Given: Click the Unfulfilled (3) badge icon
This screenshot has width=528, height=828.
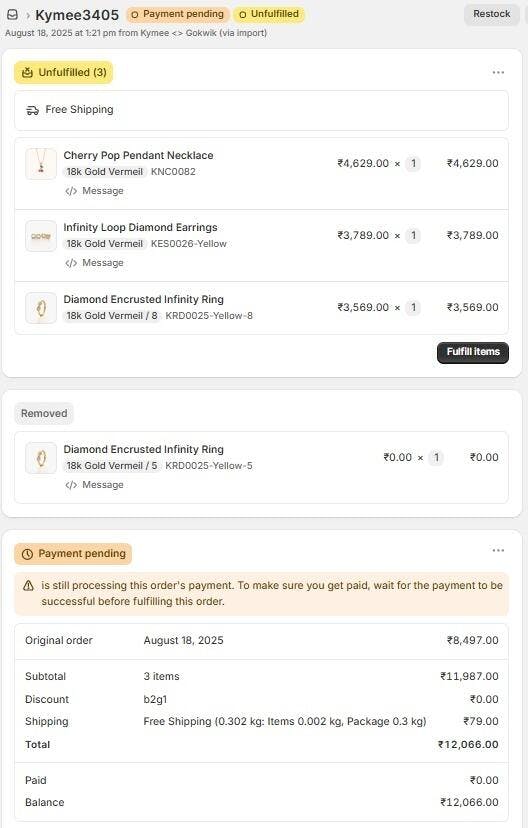Looking at the screenshot, I should pos(27,73).
